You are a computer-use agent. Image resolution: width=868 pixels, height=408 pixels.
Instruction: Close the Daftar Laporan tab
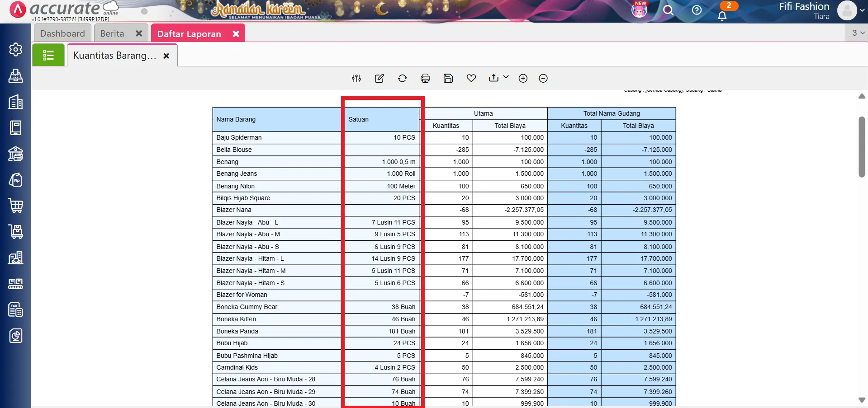click(x=236, y=34)
